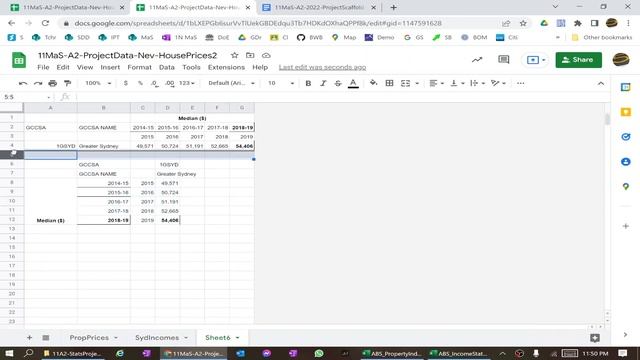Open the borders menu
This screenshot has width=640, height=360.
pyautogui.click(x=389, y=83)
